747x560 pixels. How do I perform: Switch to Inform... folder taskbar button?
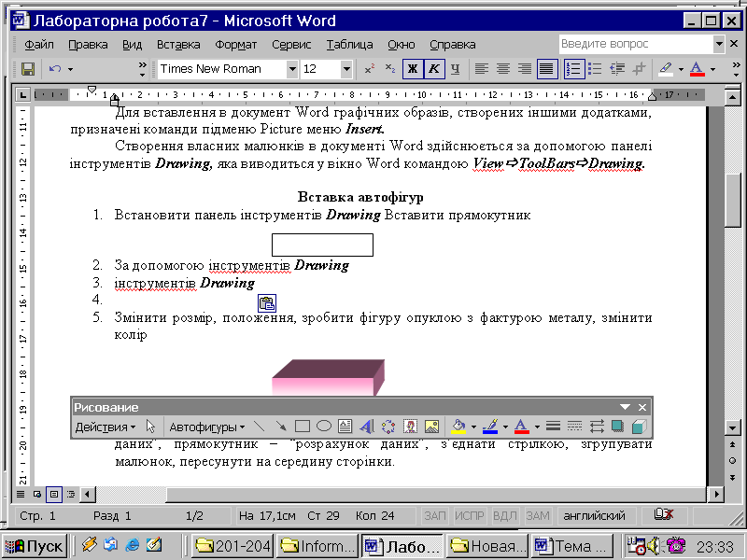317,546
